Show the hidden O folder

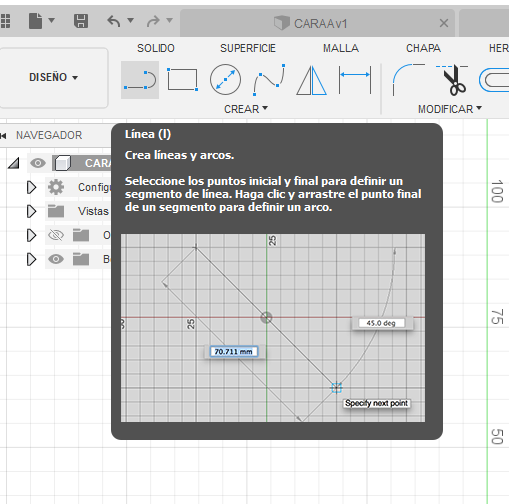pyautogui.click(x=56, y=235)
